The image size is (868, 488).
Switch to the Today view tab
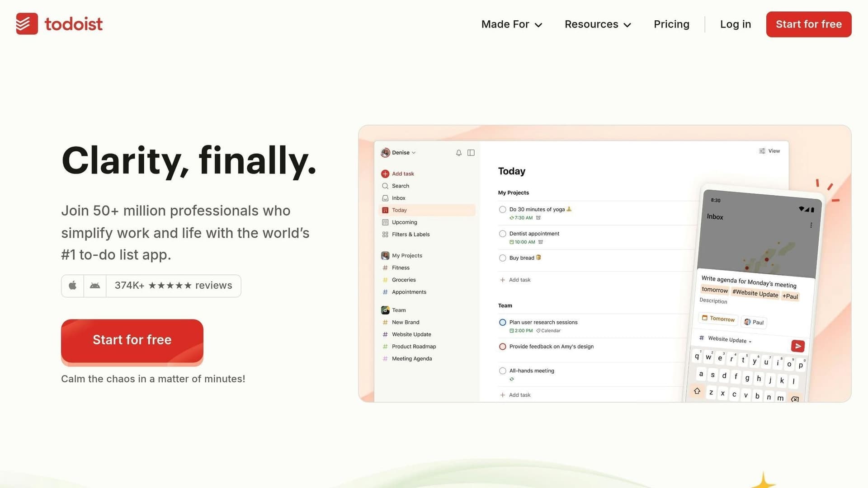[399, 210]
